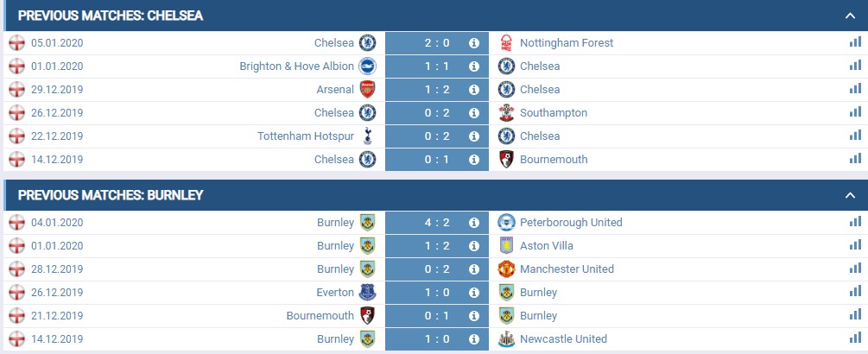Open stats bars icon for Burnley vs Newcastle United

(x=855, y=338)
